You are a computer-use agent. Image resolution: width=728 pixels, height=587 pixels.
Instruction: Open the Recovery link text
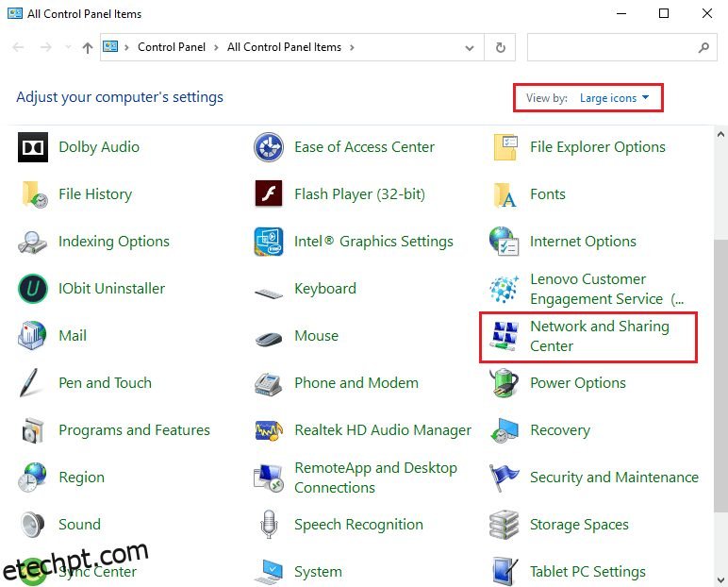tap(560, 430)
